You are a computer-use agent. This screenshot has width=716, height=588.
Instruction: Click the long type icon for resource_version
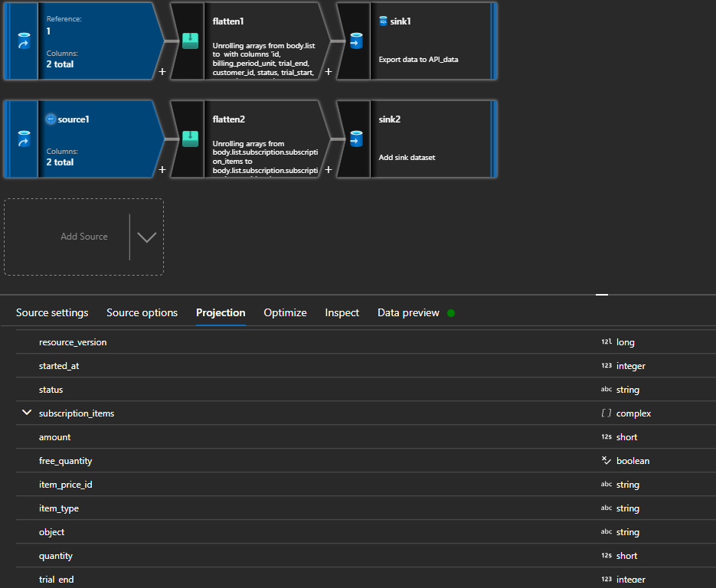point(606,341)
